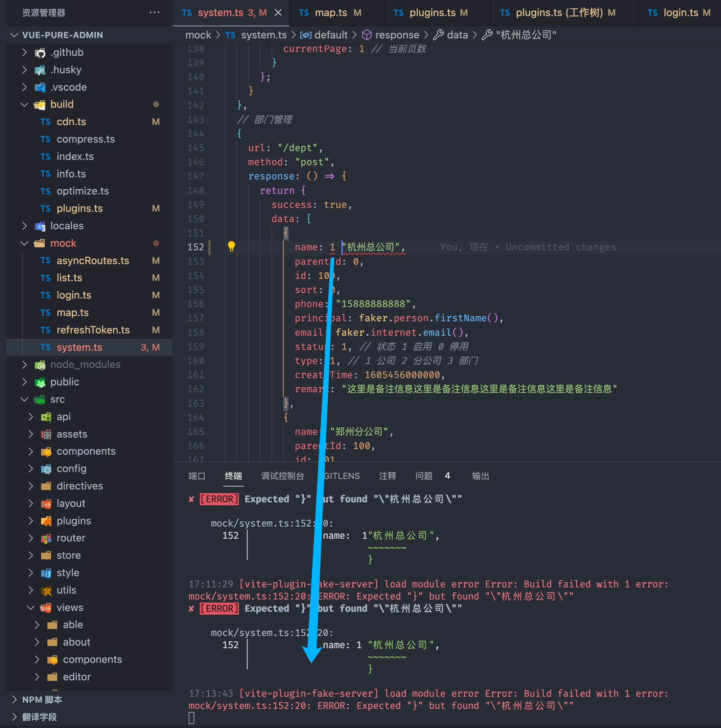Click the translation icon beside locales folder
Image resolution: width=721 pixels, height=728 pixels.
click(40, 226)
